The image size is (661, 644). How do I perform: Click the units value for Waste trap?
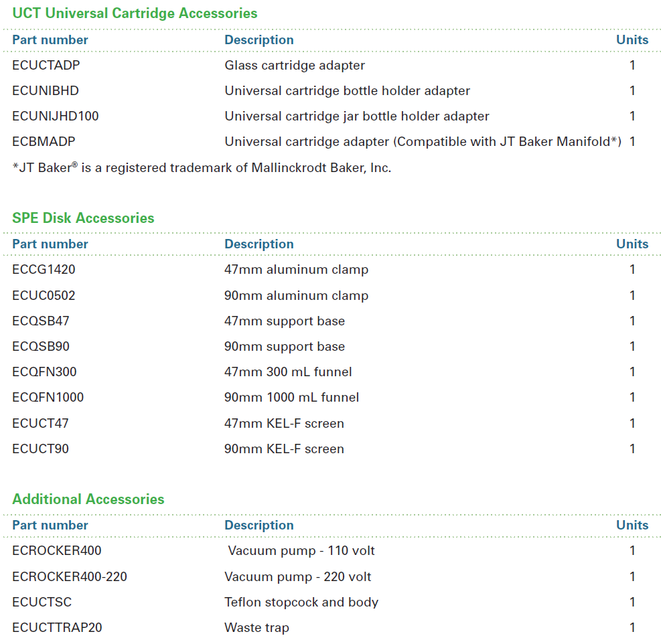coord(632,628)
